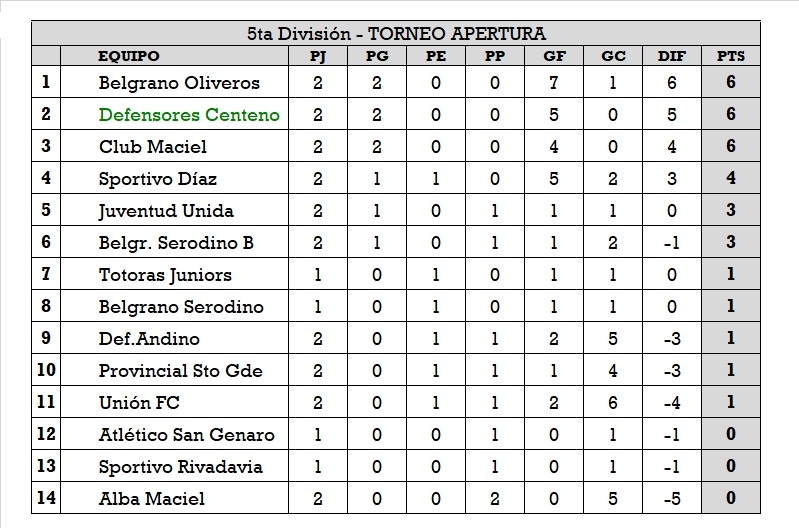Click the Club Maciel team name

tap(153, 147)
